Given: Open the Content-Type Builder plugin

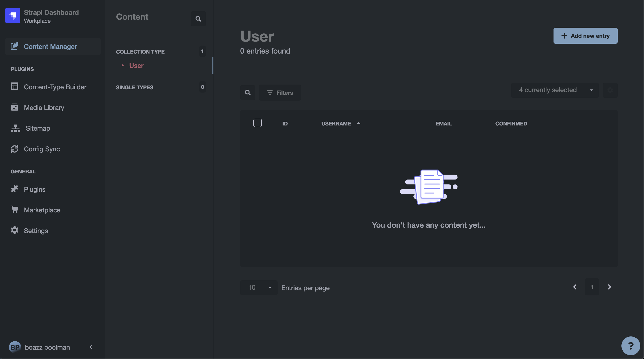Looking at the screenshot, I should pyautogui.click(x=55, y=87).
